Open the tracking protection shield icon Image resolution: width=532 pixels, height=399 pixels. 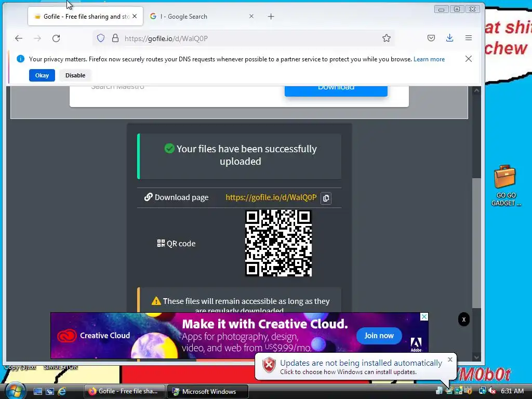point(101,38)
